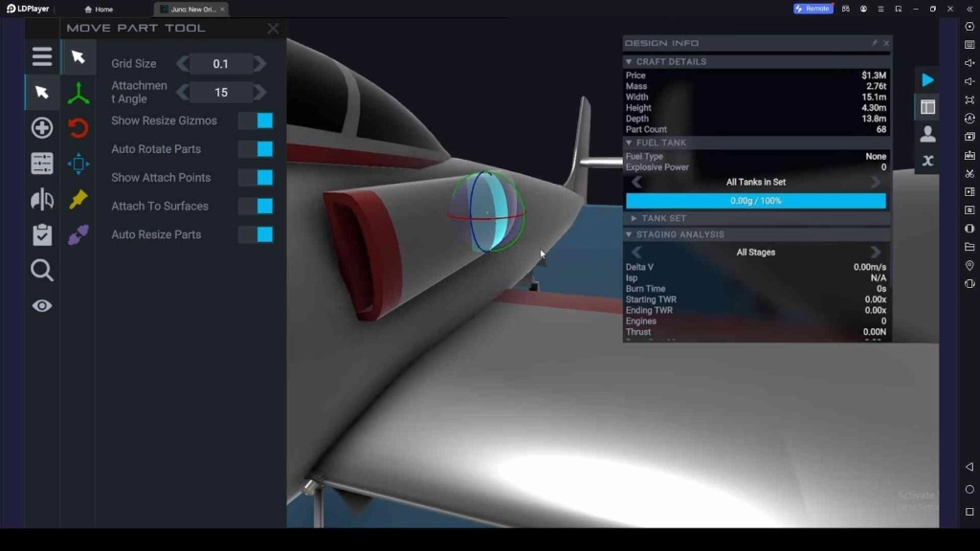This screenshot has height=551, width=980.
Task: Click Android home circle button
Action: click(969, 489)
